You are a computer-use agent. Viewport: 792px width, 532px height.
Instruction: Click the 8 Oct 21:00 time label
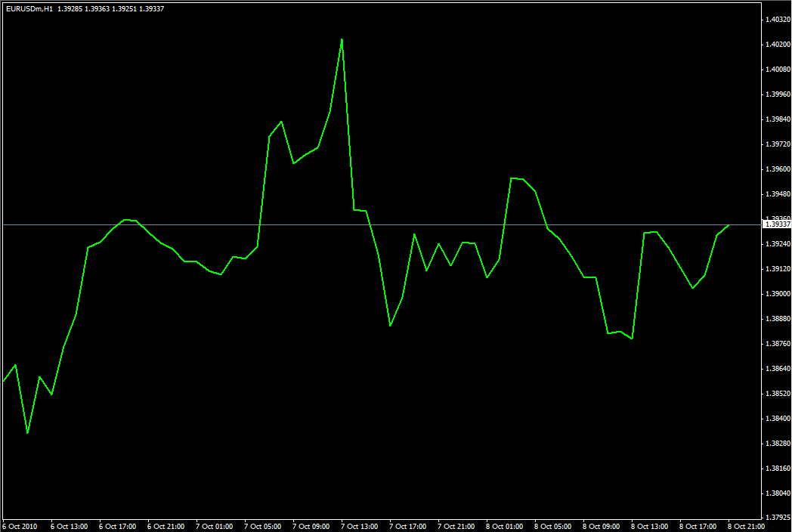(x=747, y=527)
